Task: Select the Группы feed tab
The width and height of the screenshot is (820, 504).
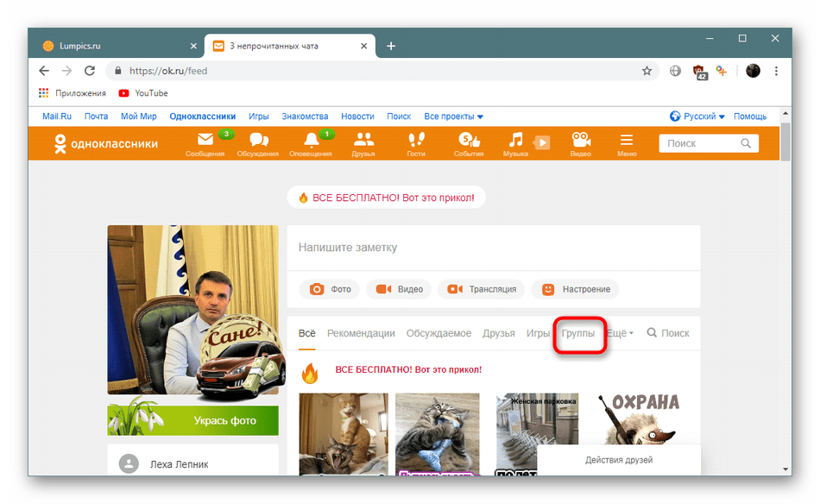Action: coord(577,333)
